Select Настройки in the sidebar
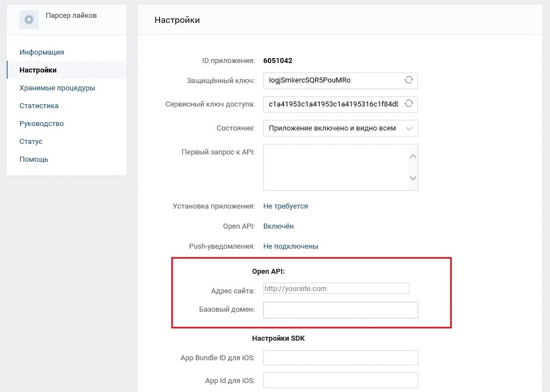550x392 pixels. click(x=38, y=70)
